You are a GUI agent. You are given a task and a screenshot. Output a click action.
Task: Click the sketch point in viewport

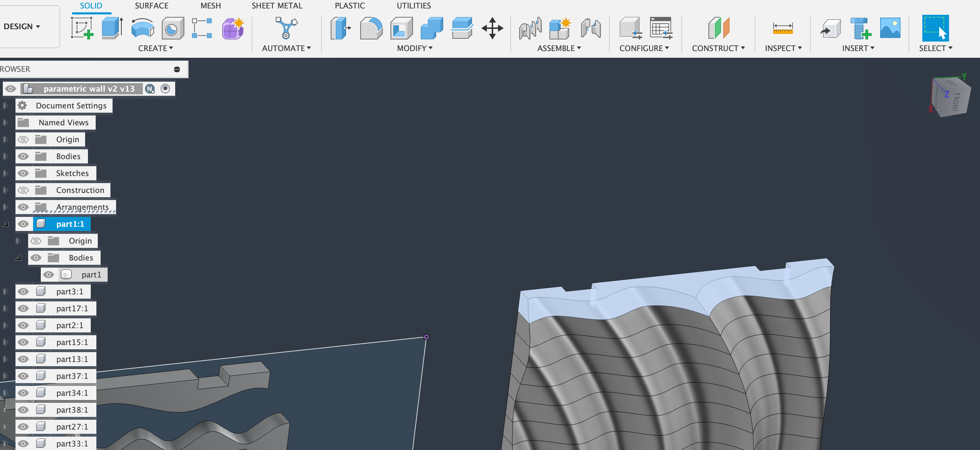click(x=426, y=337)
